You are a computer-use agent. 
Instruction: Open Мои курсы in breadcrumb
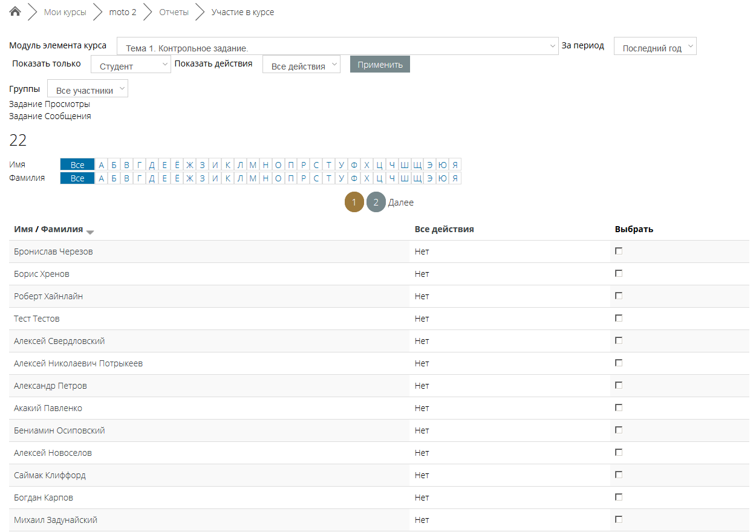65,12
